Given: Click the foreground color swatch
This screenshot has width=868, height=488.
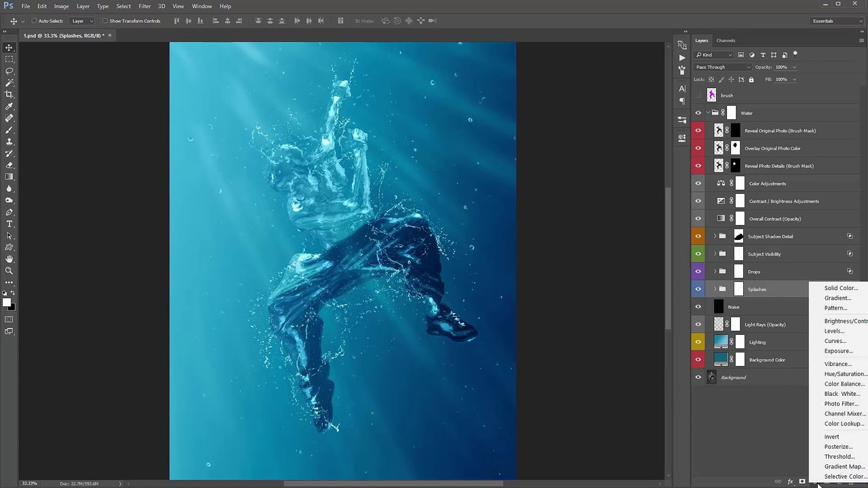Looking at the screenshot, I should pos(6,302).
